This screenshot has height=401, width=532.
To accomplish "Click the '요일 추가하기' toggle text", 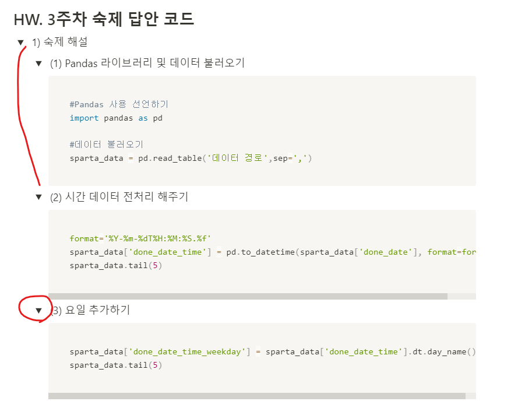I will (x=97, y=310).
